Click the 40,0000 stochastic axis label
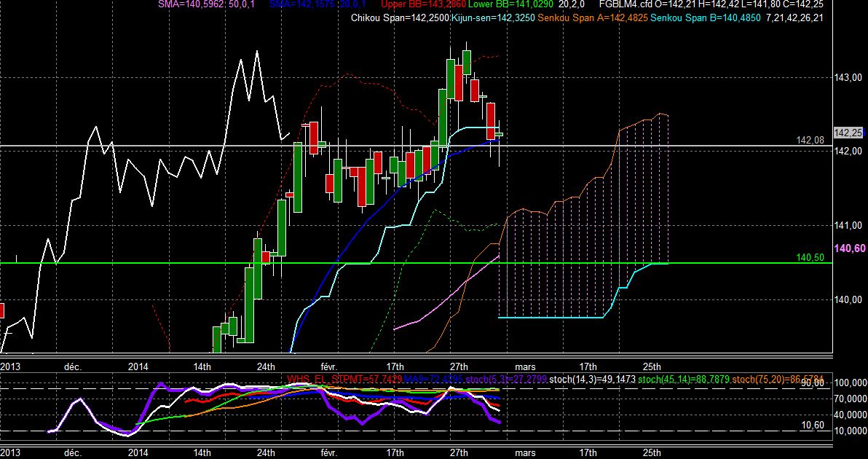868x459 pixels. [x=850, y=415]
